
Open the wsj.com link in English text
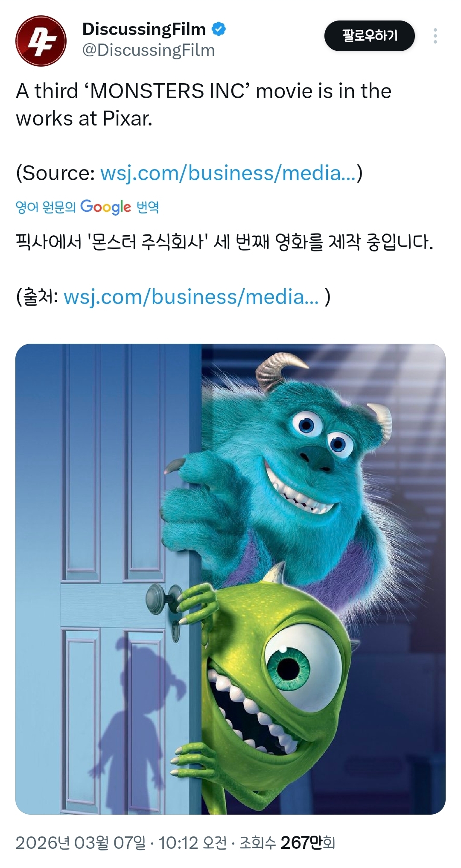(x=228, y=173)
